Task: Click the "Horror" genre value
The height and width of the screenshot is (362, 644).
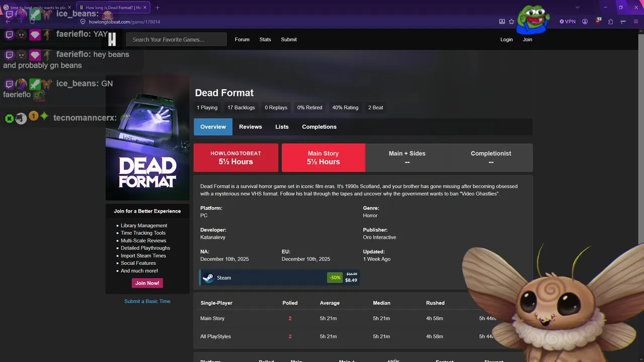Action: click(x=370, y=215)
